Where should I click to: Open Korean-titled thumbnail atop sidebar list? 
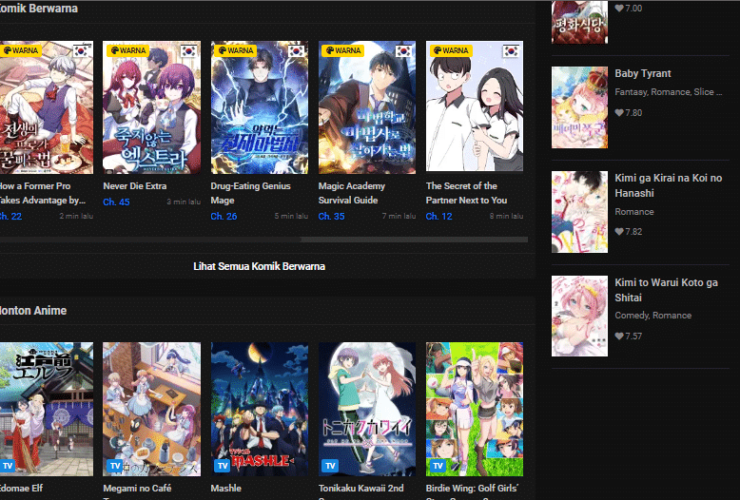tap(580, 22)
